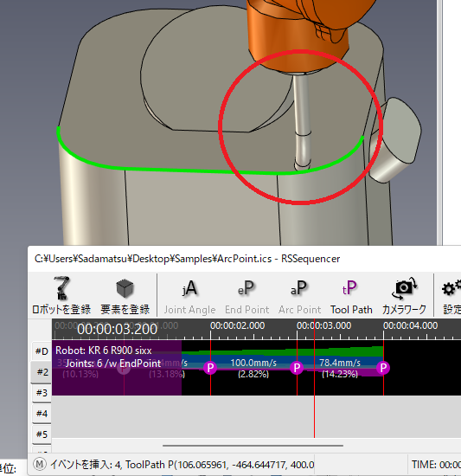Select the Joint Angle tool
The image size is (461, 476).
tap(190, 295)
